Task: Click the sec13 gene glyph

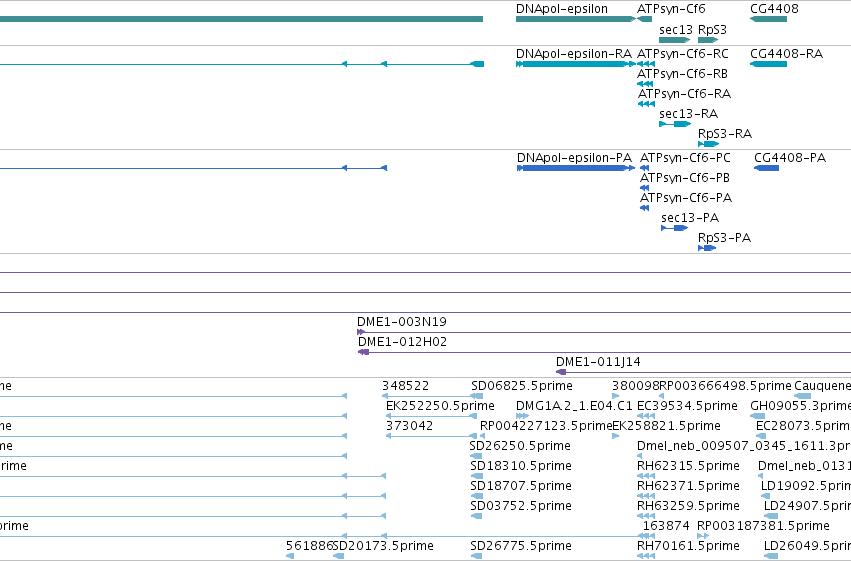Action: pyautogui.click(x=675, y=40)
